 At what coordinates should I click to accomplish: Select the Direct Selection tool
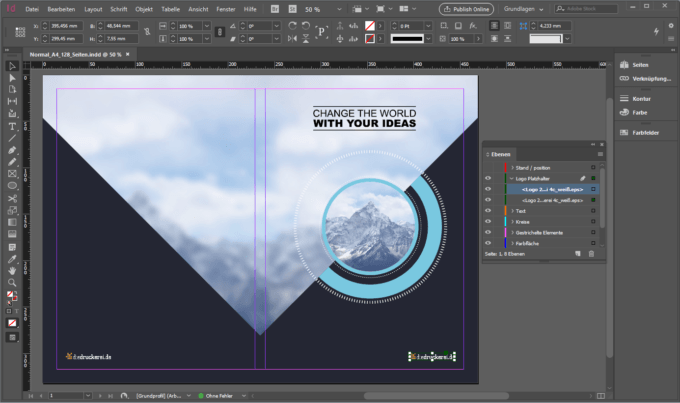(x=12, y=78)
